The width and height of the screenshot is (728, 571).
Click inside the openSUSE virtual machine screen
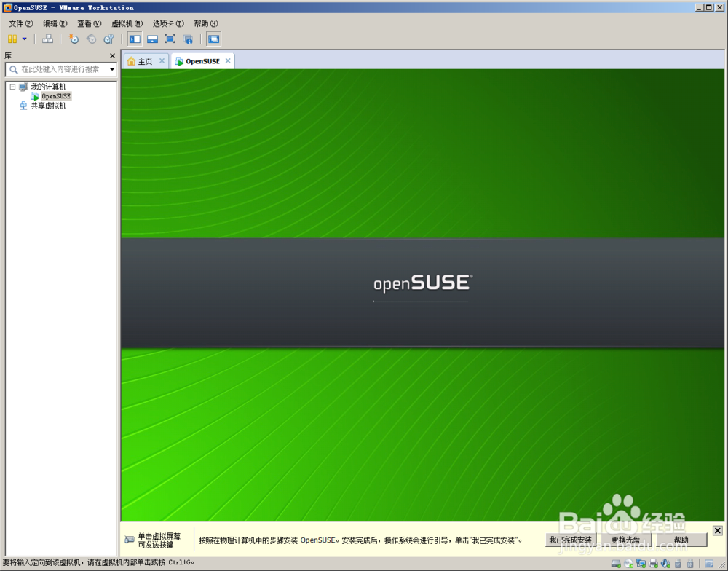[x=422, y=295]
